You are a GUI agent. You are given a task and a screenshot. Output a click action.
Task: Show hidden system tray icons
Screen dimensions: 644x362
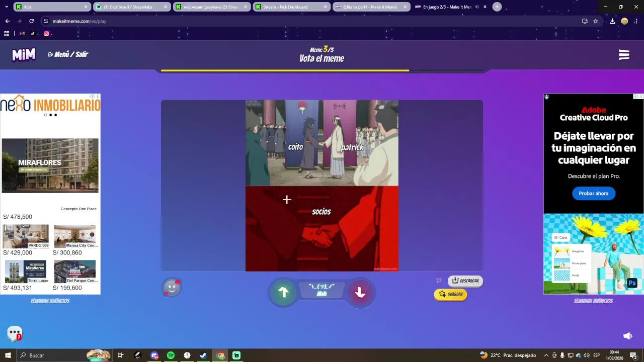(546, 355)
